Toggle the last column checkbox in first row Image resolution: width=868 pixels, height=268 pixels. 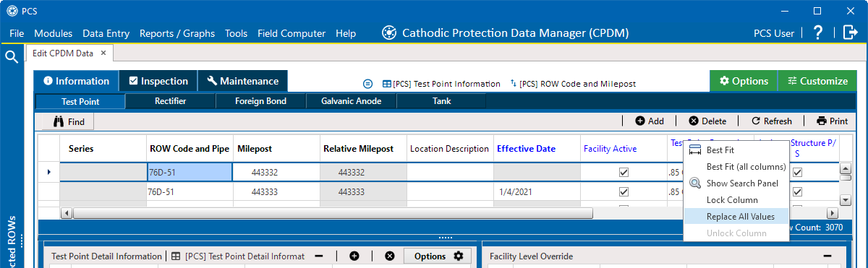[x=797, y=173]
